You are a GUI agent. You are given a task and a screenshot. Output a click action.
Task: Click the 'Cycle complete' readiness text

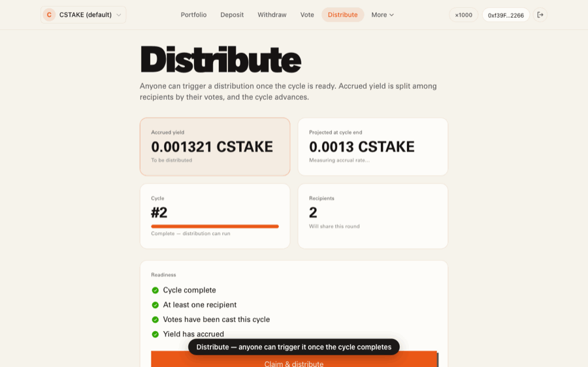coord(189,290)
